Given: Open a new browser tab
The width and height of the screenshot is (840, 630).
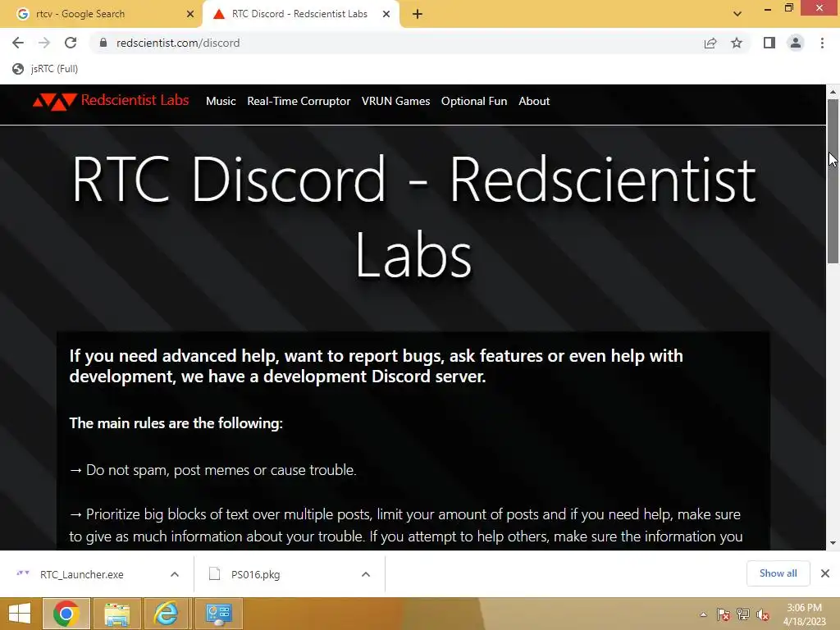Looking at the screenshot, I should tap(418, 14).
